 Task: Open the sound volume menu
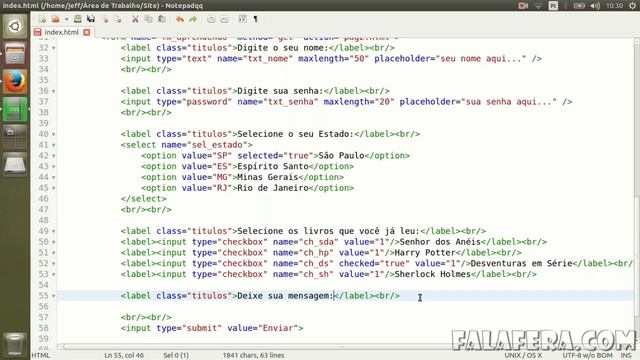coord(595,6)
